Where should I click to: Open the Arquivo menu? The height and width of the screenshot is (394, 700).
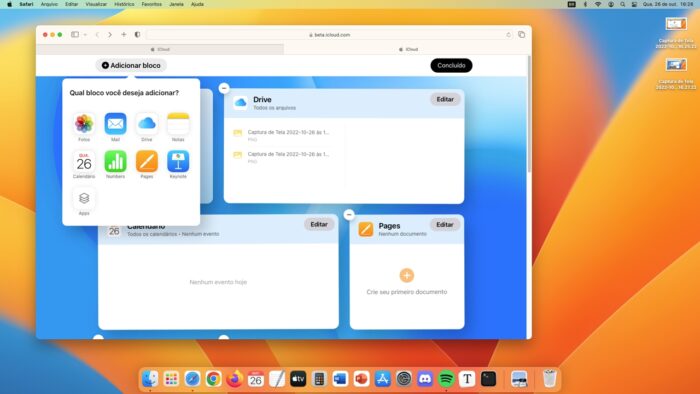[x=49, y=4]
